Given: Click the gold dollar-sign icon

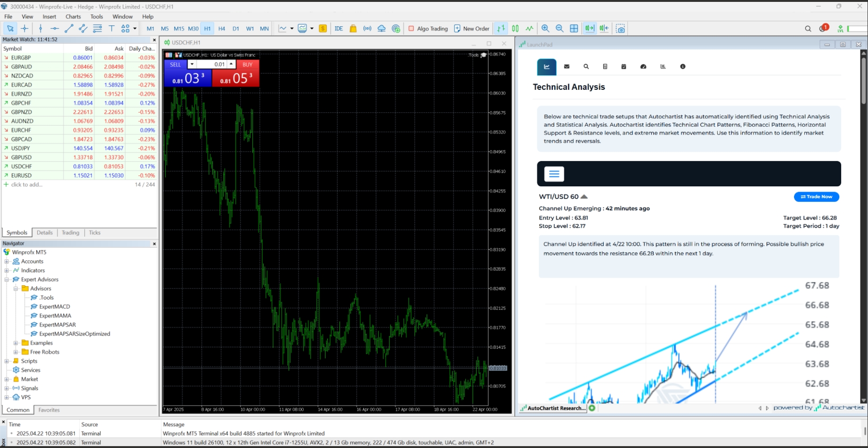Looking at the screenshot, I should [x=323, y=29].
